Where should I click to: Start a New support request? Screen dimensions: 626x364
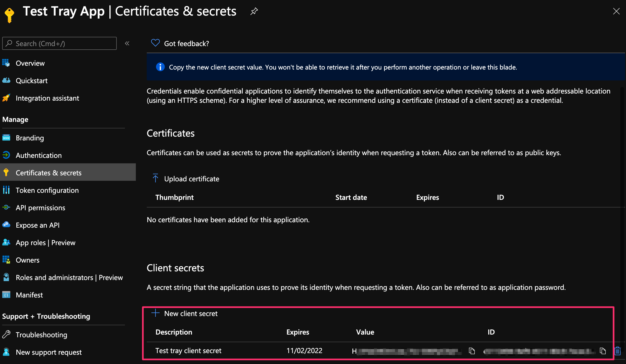click(49, 352)
